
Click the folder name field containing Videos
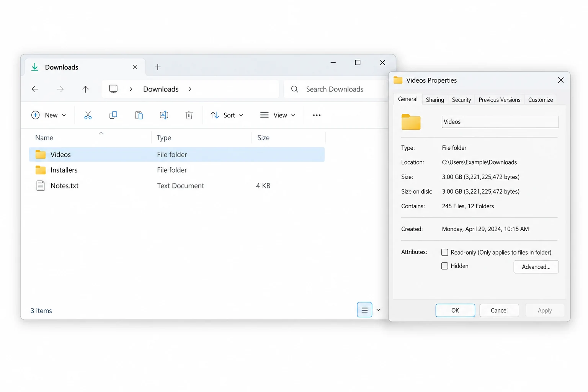point(500,122)
